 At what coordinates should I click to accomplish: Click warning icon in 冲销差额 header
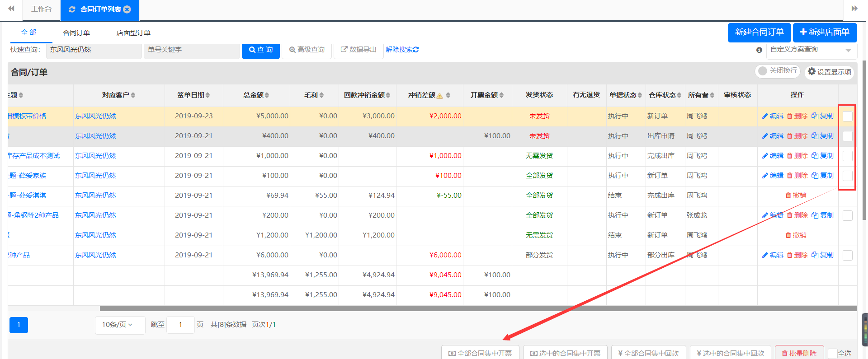(x=439, y=96)
